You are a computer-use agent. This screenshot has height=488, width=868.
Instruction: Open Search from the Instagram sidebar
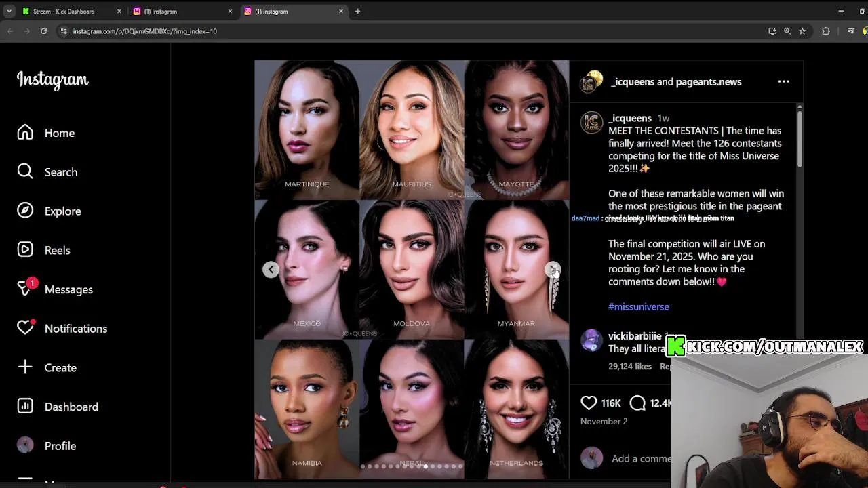pyautogui.click(x=47, y=172)
